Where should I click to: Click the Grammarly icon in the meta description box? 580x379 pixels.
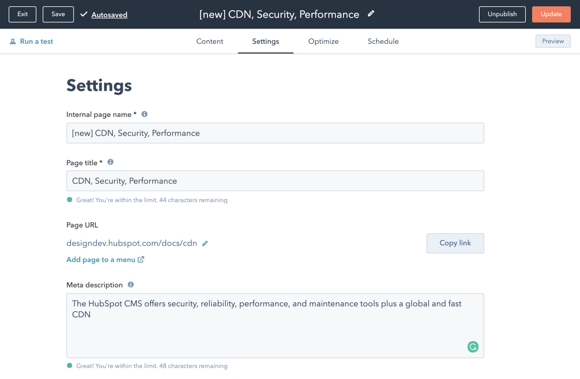(473, 347)
